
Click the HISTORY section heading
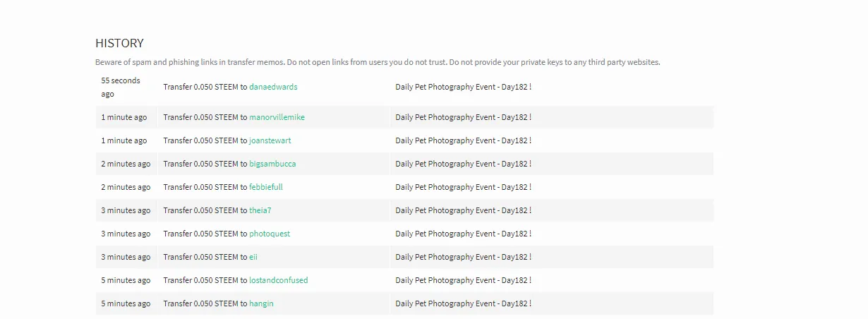(119, 43)
